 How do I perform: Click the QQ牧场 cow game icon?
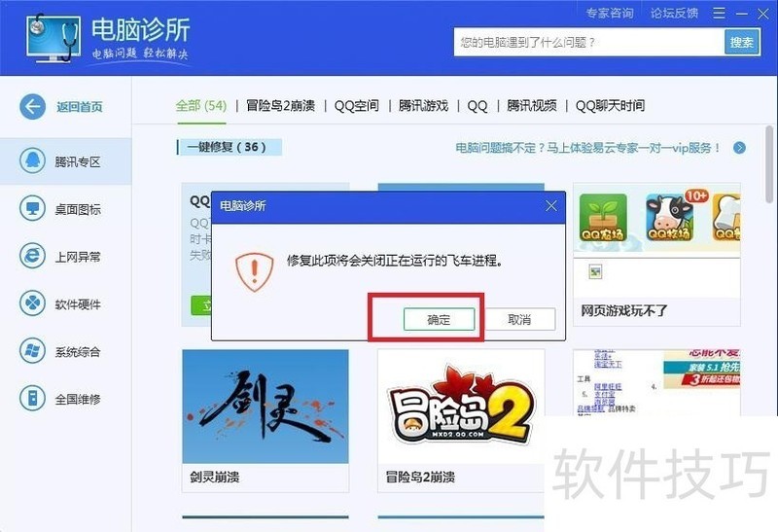coord(669,217)
